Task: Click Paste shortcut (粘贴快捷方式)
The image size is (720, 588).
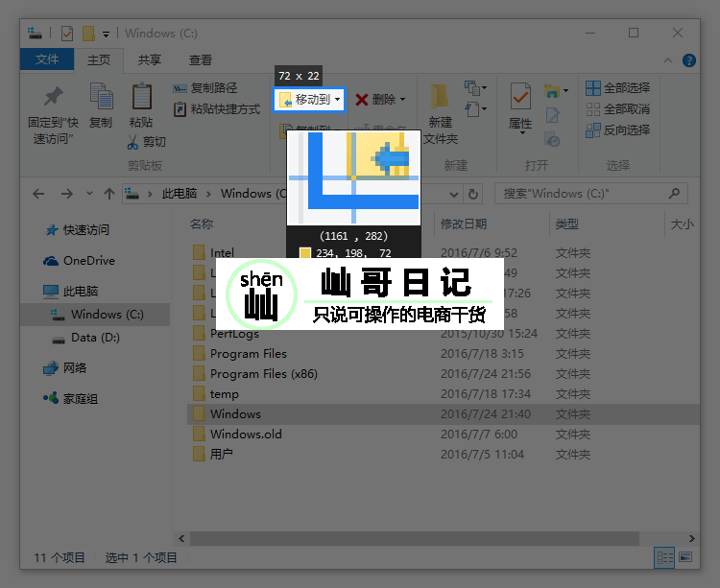Action: pyautogui.click(x=217, y=109)
